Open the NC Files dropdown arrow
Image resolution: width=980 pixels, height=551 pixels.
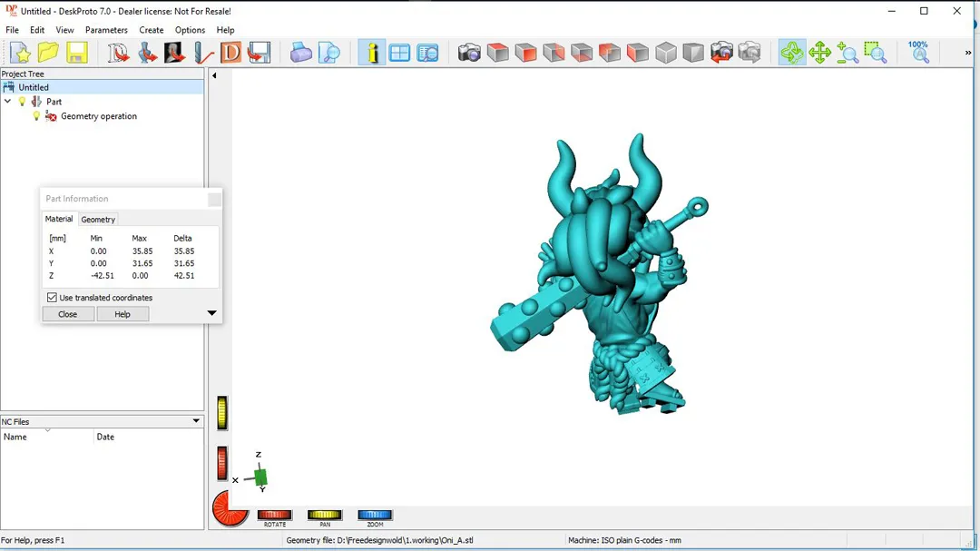point(196,421)
